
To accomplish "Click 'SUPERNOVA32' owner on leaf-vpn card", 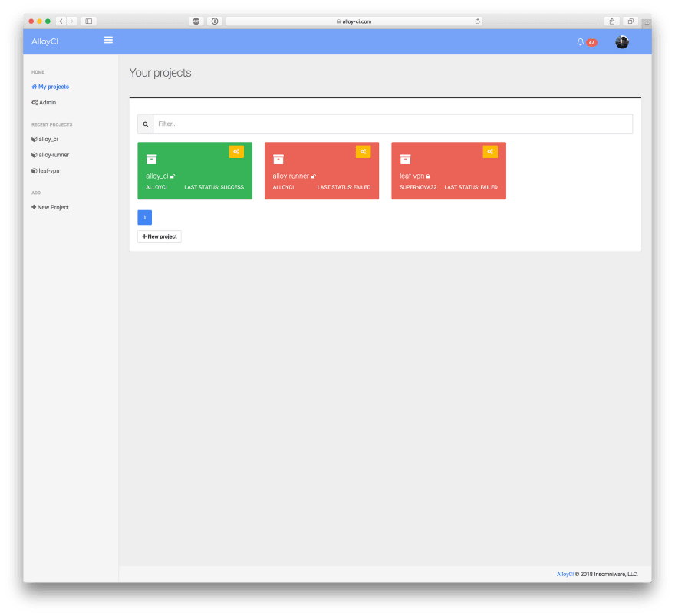I will click(x=418, y=187).
